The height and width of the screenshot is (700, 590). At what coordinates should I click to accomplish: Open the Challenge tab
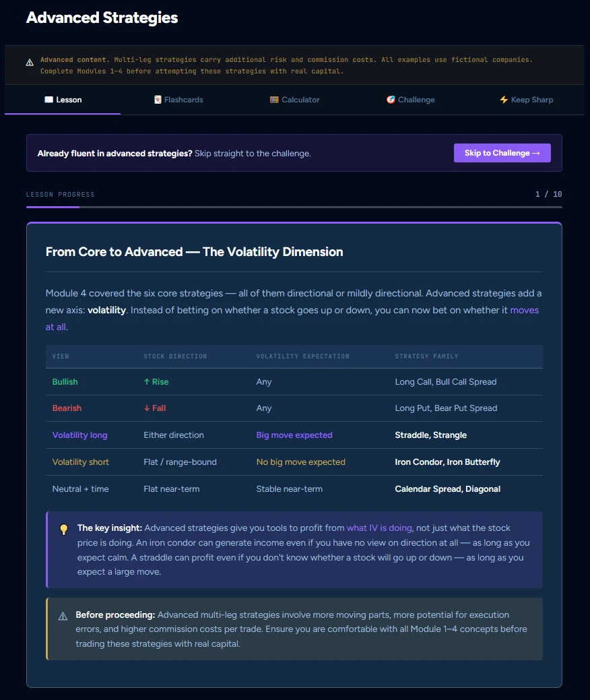(x=411, y=100)
